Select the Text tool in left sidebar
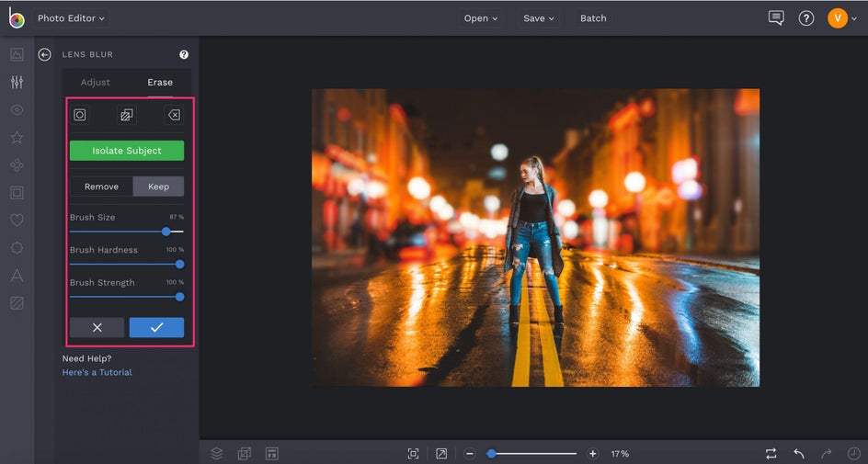 coord(17,276)
